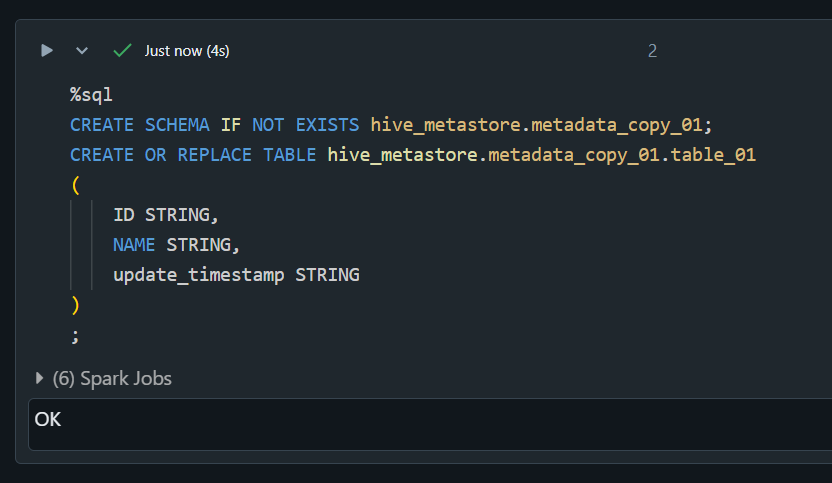Click the OK result output
The height and width of the screenshot is (483, 832).
pyautogui.click(x=48, y=420)
